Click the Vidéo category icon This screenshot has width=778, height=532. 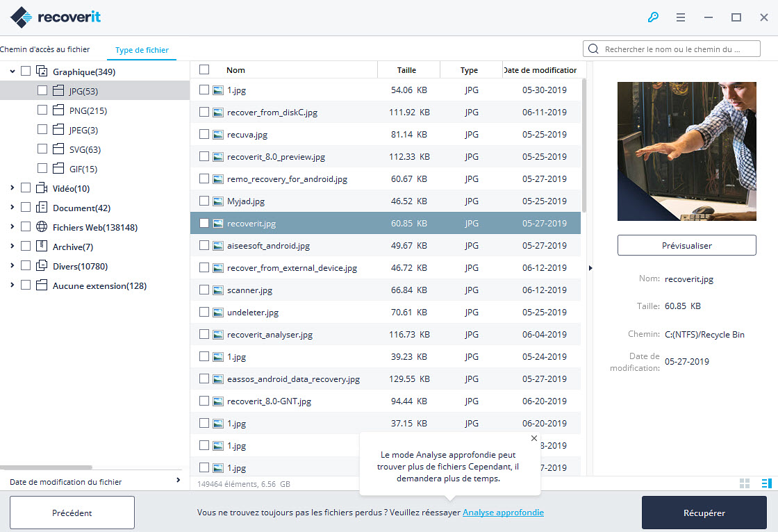42,188
